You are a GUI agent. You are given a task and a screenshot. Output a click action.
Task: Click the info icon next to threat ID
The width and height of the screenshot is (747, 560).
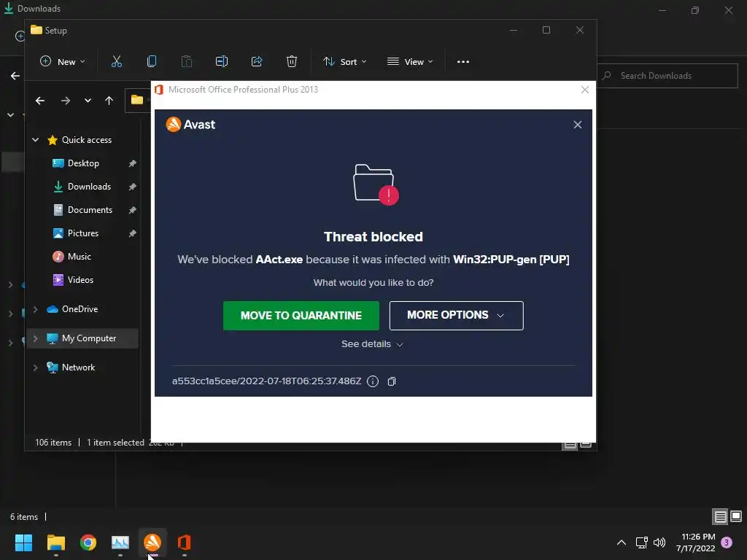pyautogui.click(x=373, y=381)
